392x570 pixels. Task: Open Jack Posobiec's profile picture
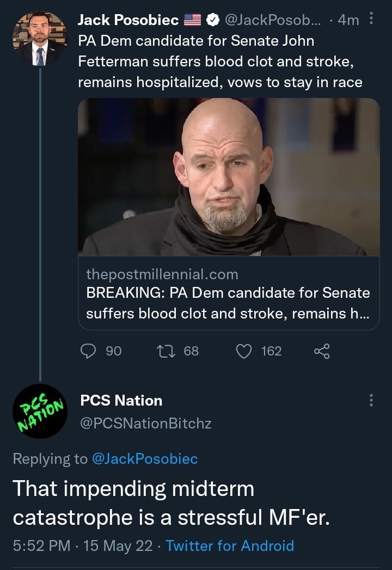pyautogui.click(x=40, y=38)
